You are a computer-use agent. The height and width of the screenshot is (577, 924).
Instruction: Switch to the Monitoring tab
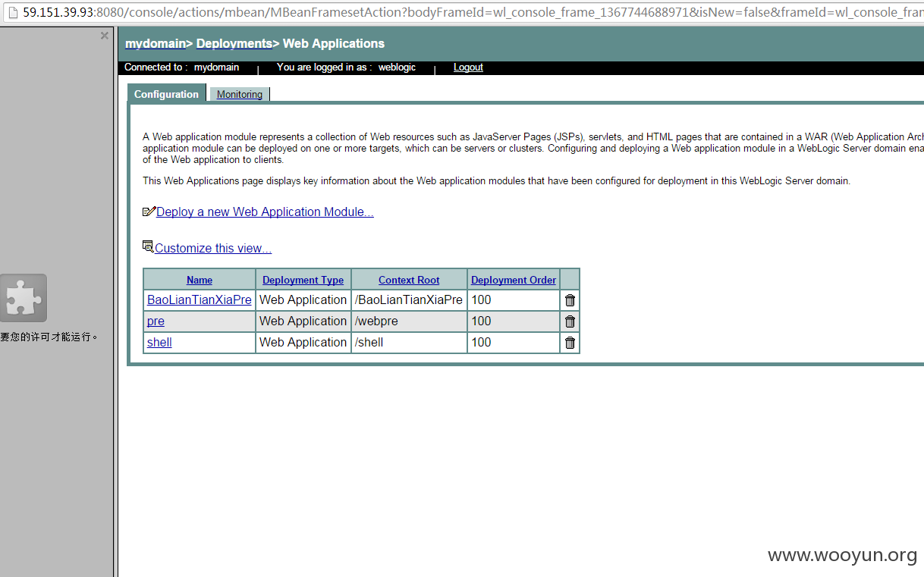tap(240, 94)
